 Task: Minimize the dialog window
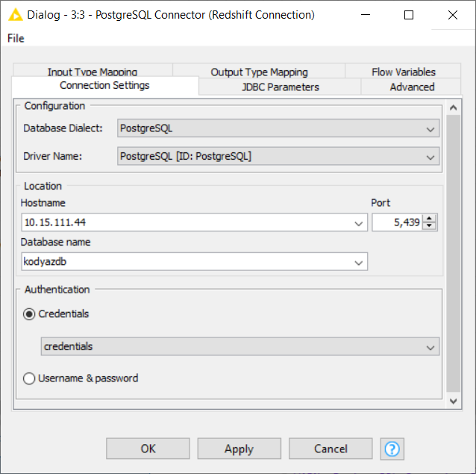pyautogui.click(x=366, y=15)
